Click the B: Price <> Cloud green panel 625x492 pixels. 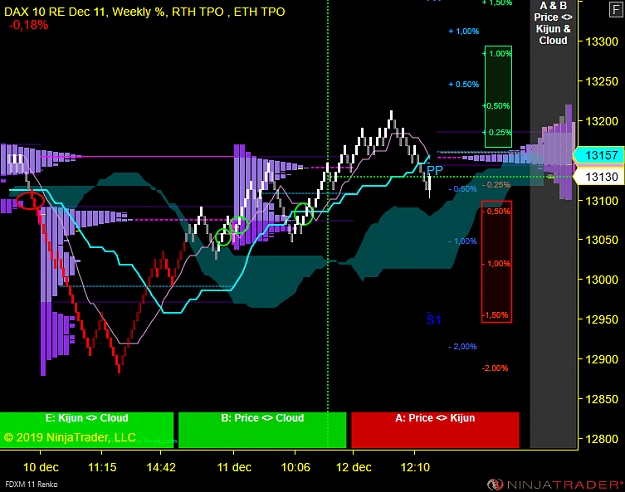[262, 430]
